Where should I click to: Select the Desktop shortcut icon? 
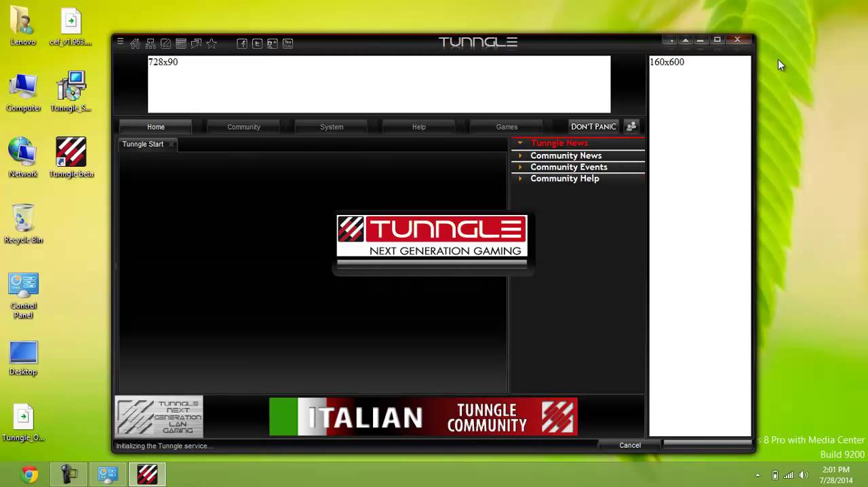(23, 358)
